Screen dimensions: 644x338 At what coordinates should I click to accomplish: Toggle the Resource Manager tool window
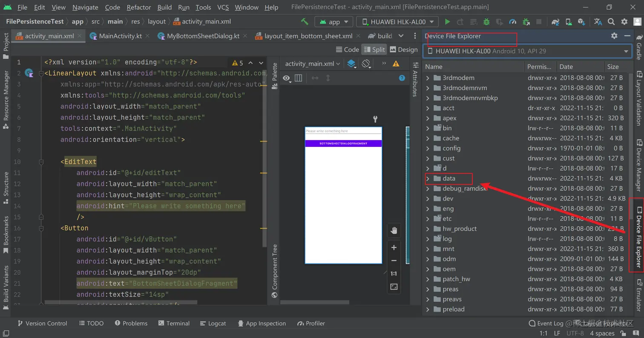(6, 100)
